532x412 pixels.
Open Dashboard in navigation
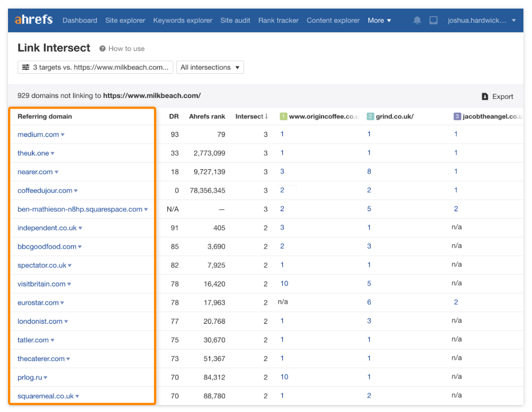(80, 21)
